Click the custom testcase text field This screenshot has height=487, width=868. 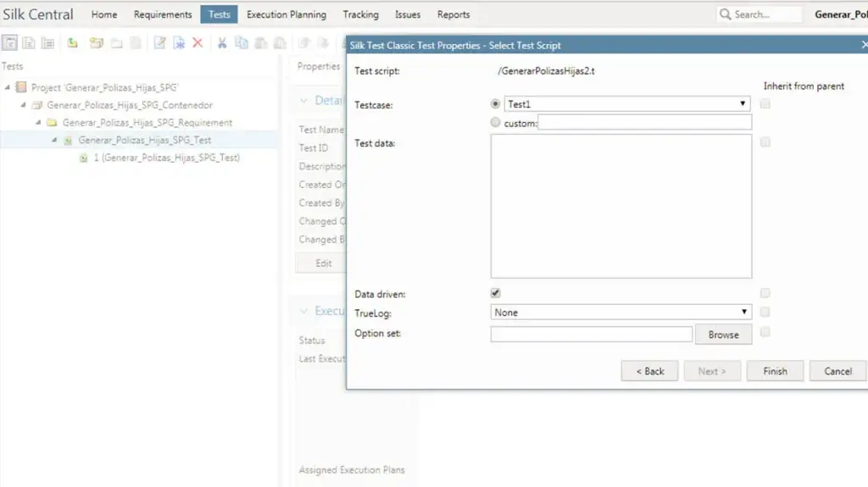(645, 122)
